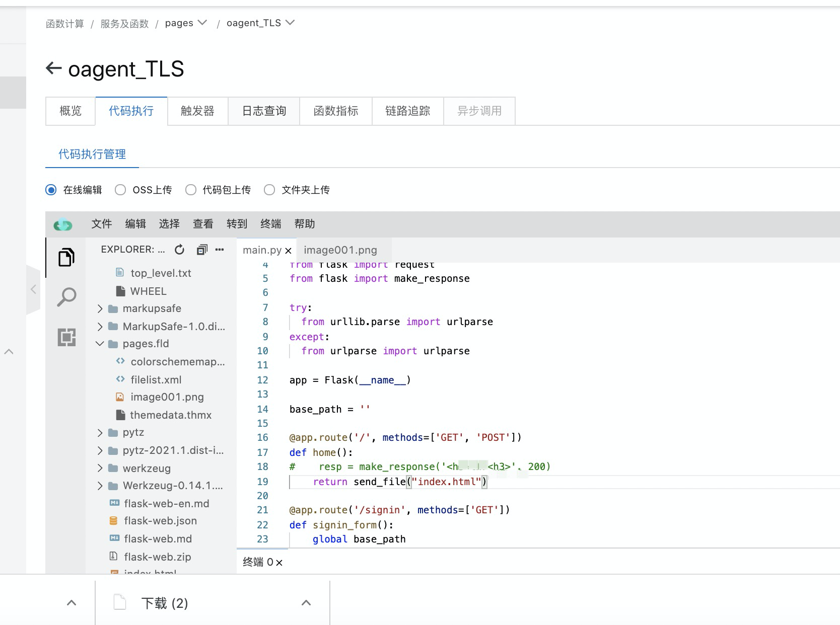840x625 pixels.
Task: Select the OSS上传 radio option
Action: pyautogui.click(x=120, y=190)
